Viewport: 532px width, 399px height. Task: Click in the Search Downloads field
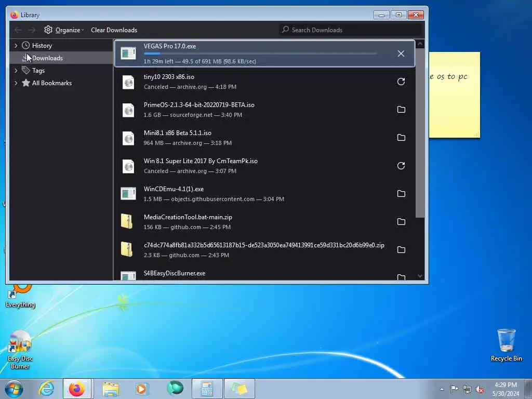pos(352,30)
